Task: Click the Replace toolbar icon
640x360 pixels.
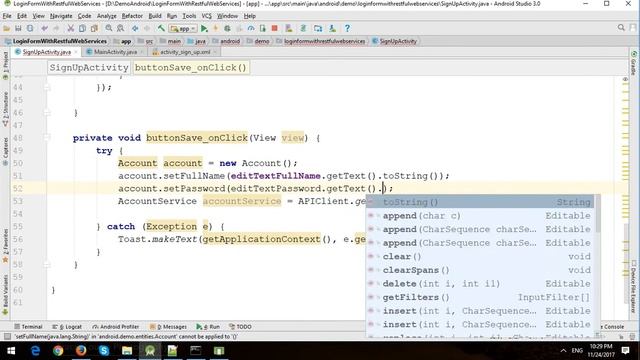Action: (120, 29)
